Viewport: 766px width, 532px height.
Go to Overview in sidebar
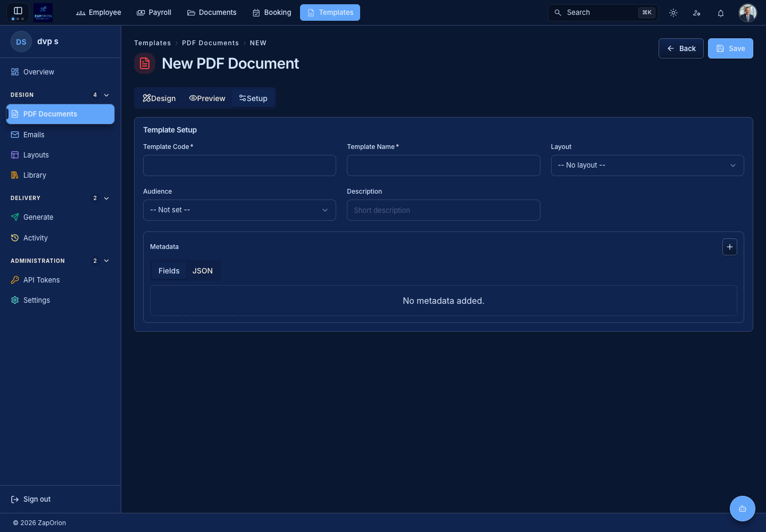coord(60,72)
